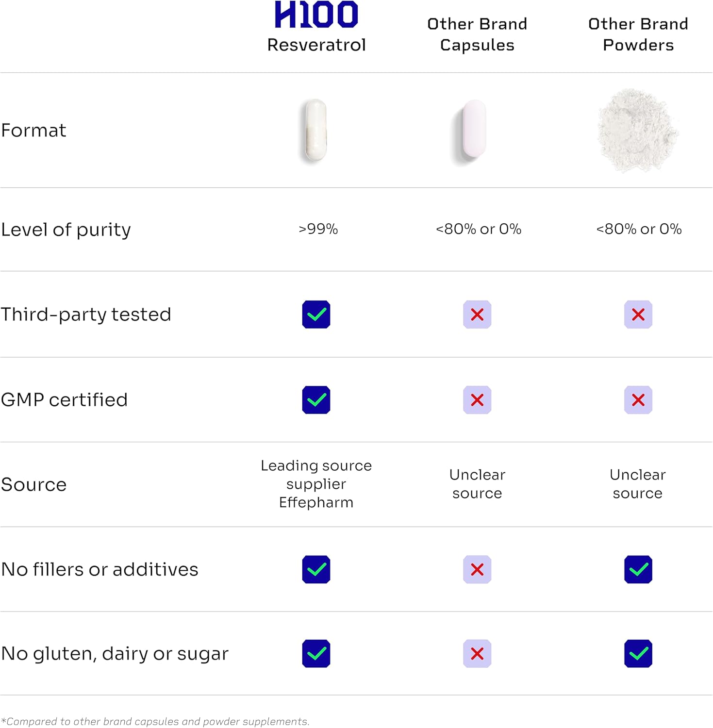Click the Other Brand Capsules column header
713x728 pixels.
[x=477, y=34]
